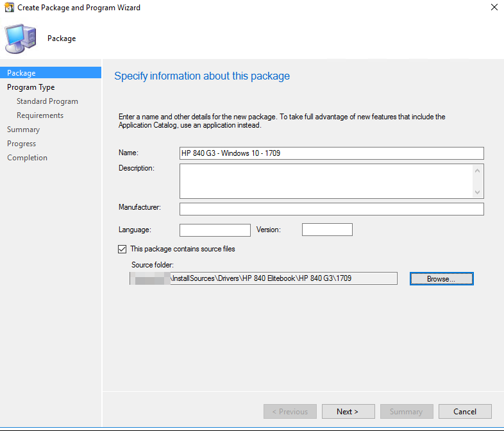The width and height of the screenshot is (504, 431).
Task: Jump to Summary step in sidebar
Action: pyautogui.click(x=23, y=130)
